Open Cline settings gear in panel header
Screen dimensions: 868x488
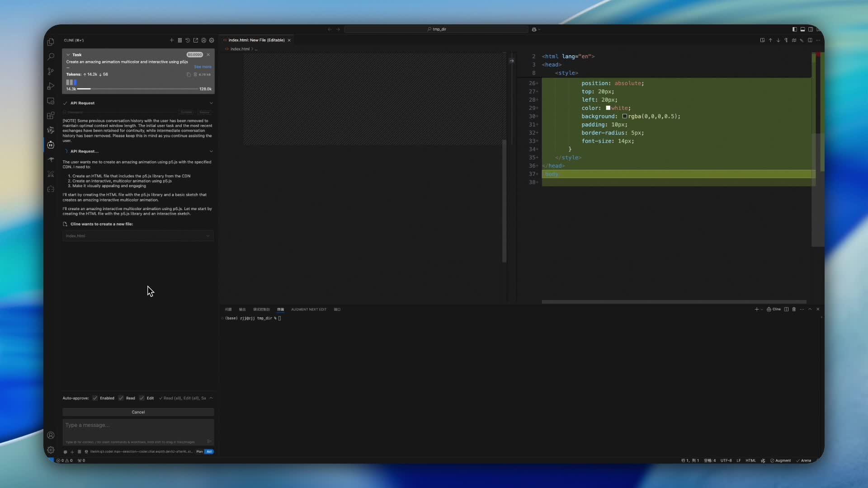(x=212, y=40)
